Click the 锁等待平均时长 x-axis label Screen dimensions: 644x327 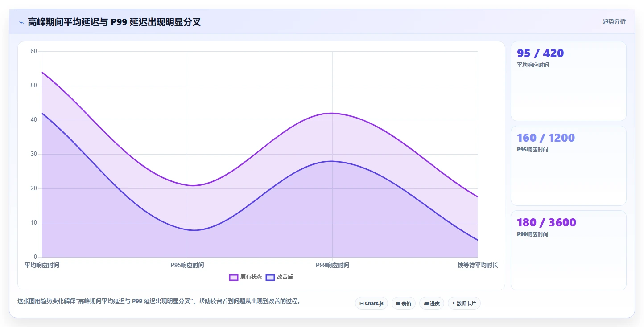(478, 265)
